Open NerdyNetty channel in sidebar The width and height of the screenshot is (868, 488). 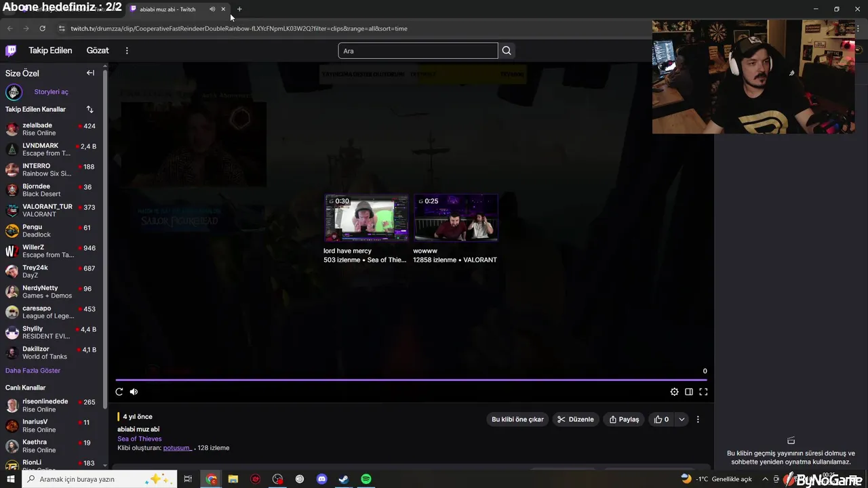(51, 291)
